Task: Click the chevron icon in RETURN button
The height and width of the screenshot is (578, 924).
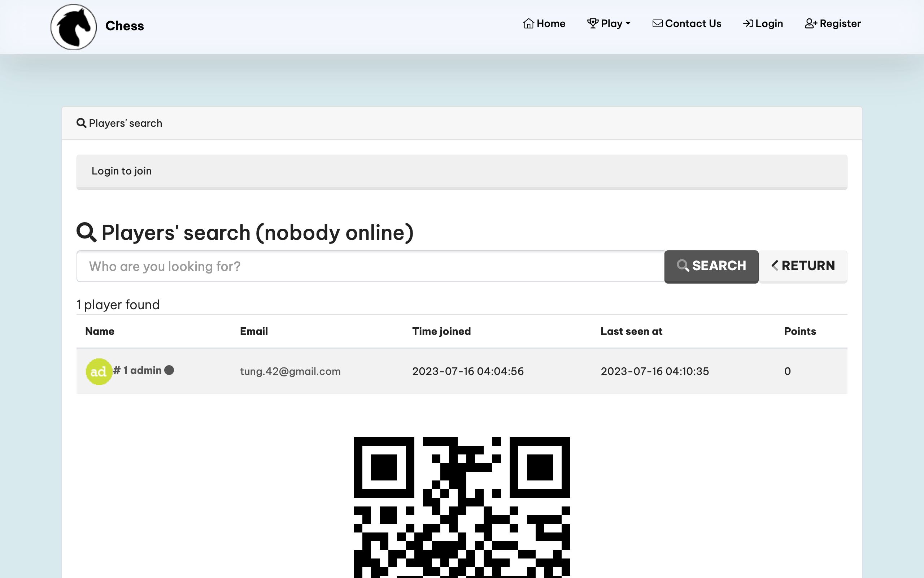Action: coord(775,265)
